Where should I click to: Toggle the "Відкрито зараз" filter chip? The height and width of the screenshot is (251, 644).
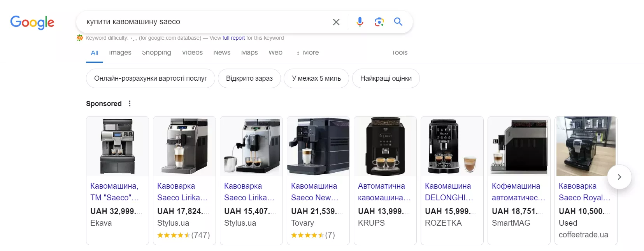pyautogui.click(x=249, y=78)
